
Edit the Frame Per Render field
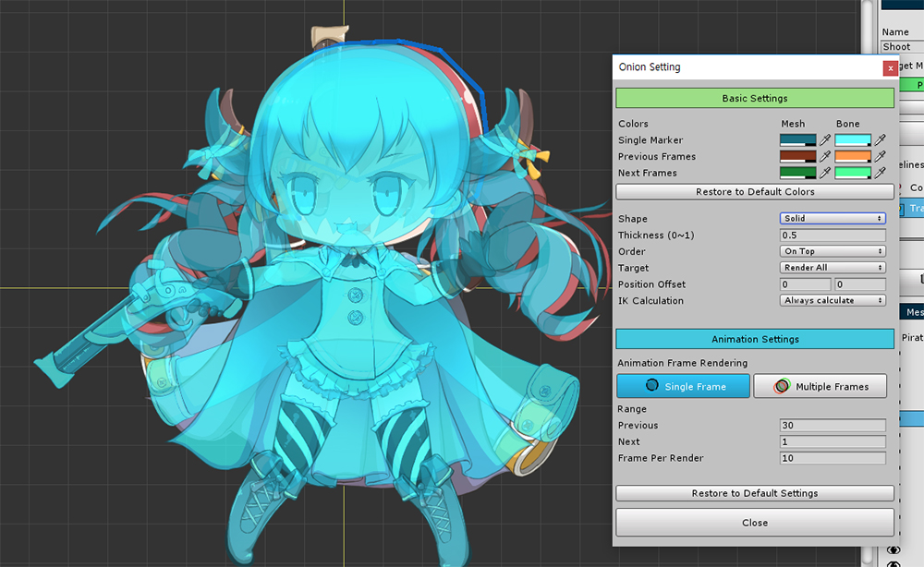[833, 458]
